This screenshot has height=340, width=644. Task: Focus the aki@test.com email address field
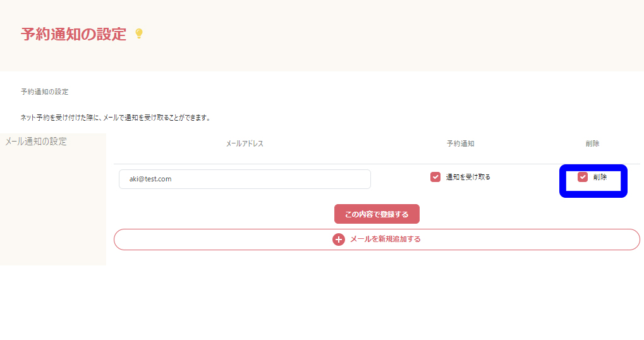coord(245,179)
